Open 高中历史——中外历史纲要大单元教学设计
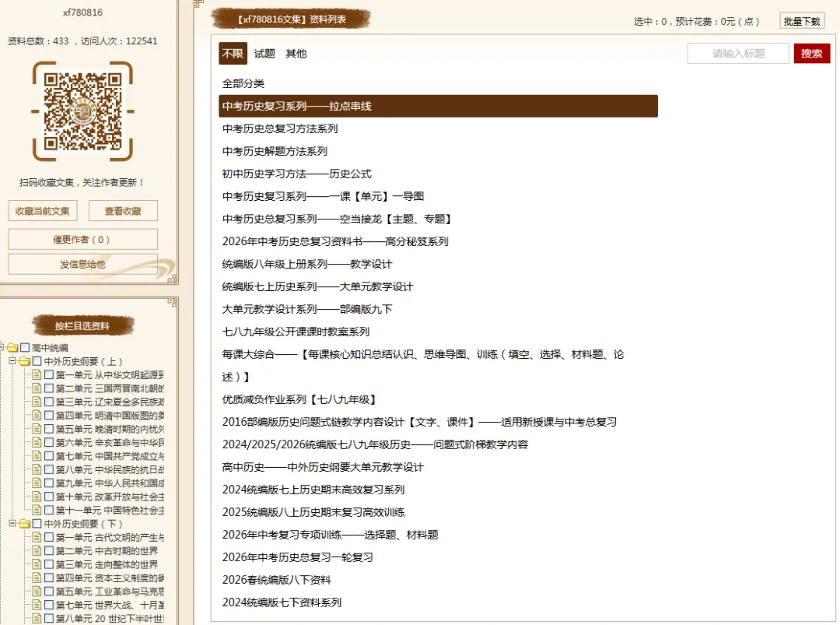Screen dimensions: 840x625 (323, 468)
